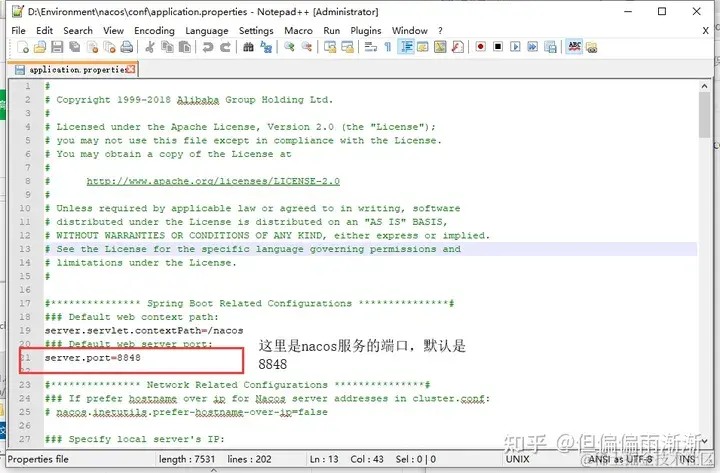This screenshot has width=720, height=473.
Task: Create a new file via toolbar New icon
Action: pyautogui.click(x=22, y=47)
